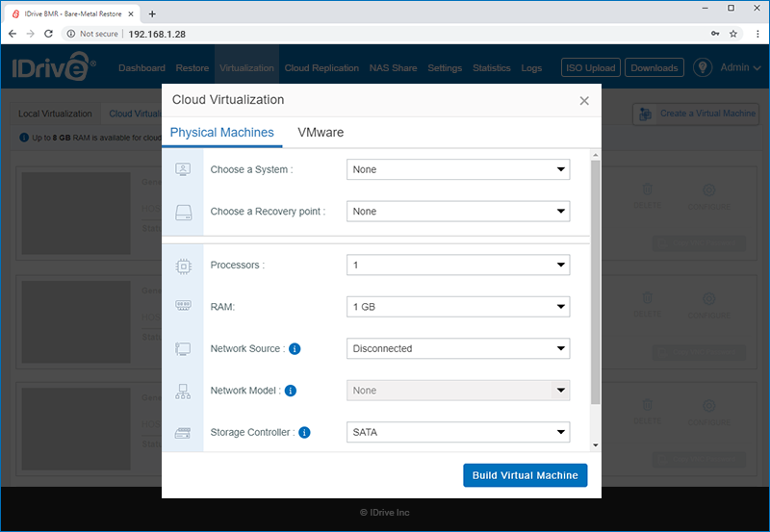
Task: Click the CPU chip icon beside Processors
Action: [x=183, y=266]
